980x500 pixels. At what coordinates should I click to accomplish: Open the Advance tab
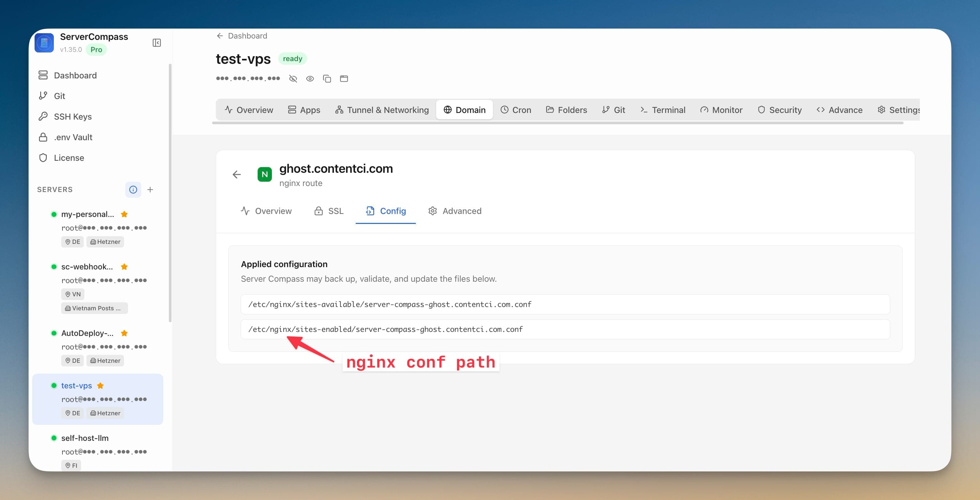[x=840, y=110]
